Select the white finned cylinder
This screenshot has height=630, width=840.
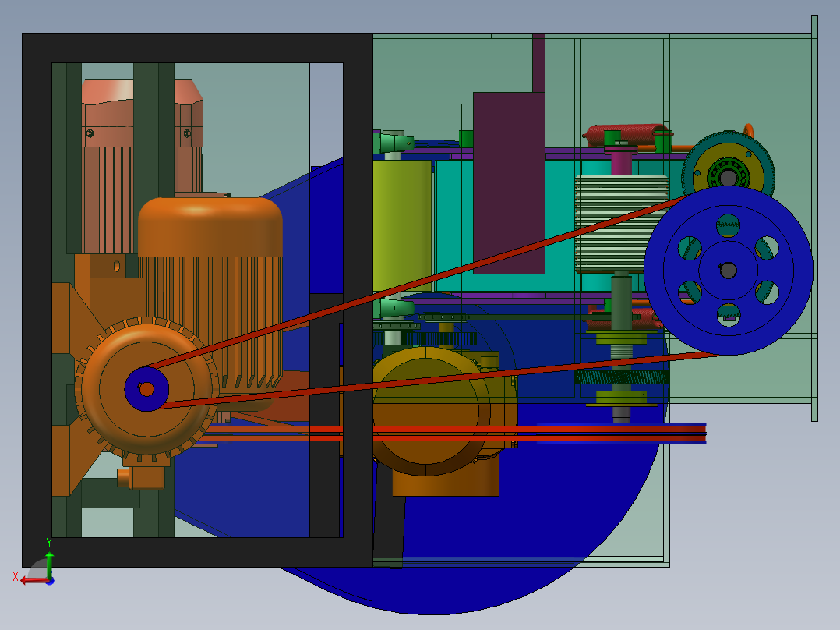622,224
